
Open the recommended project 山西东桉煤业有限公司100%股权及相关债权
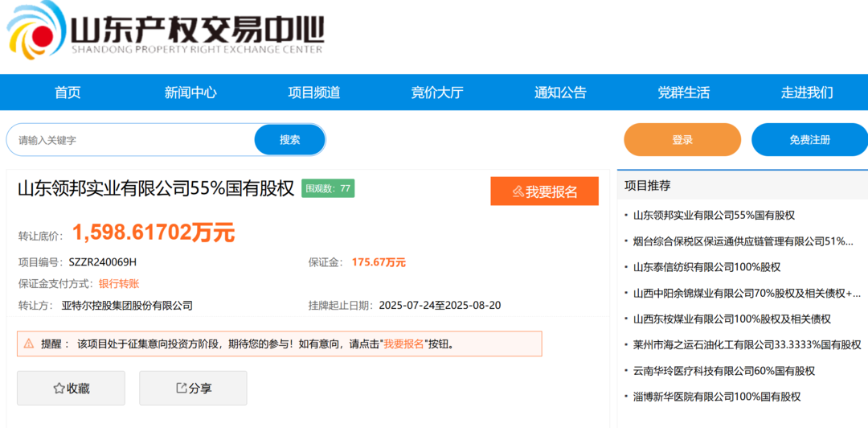(x=732, y=319)
